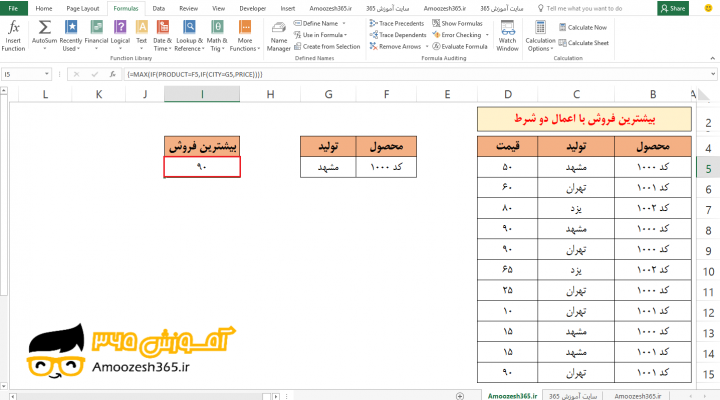Expand Define Name dropdown arrow

pos(344,23)
